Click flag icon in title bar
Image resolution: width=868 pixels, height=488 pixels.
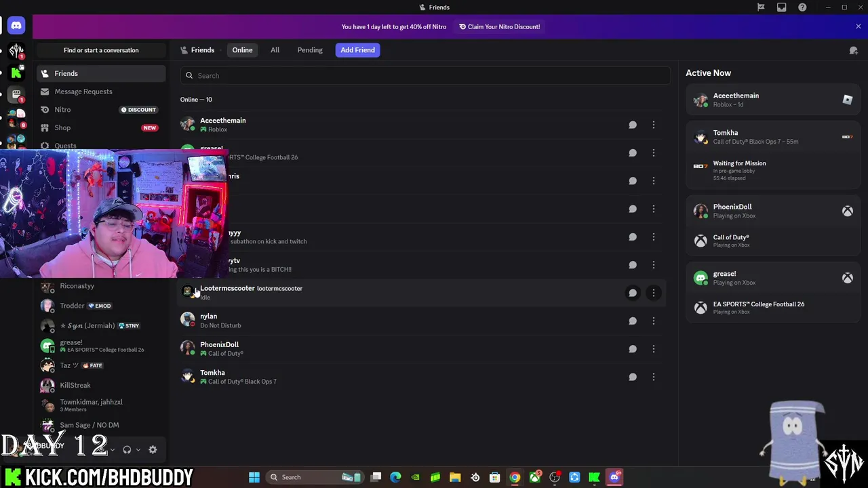(x=761, y=7)
